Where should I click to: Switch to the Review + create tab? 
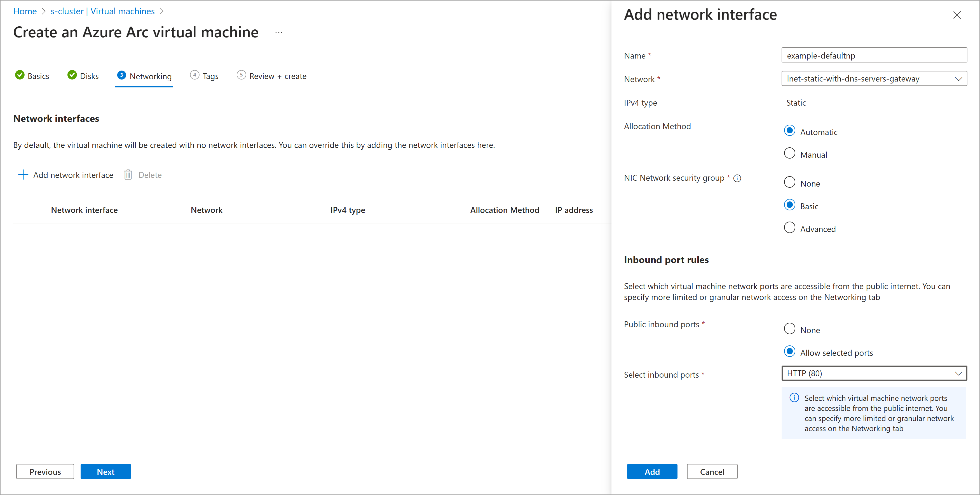coord(277,76)
